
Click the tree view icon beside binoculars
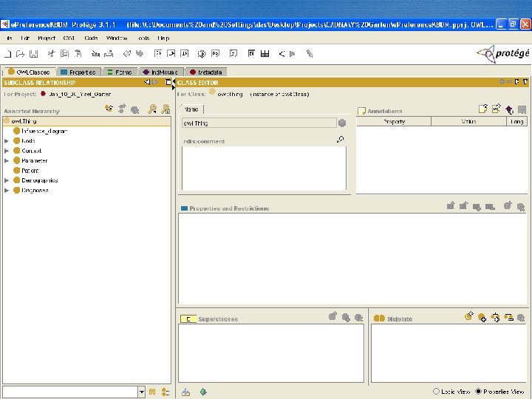coord(166,392)
